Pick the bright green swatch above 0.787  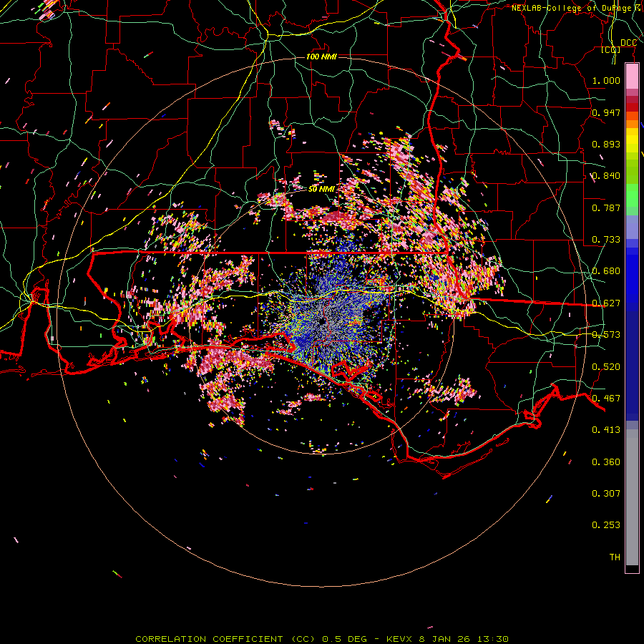pyautogui.click(x=632, y=195)
